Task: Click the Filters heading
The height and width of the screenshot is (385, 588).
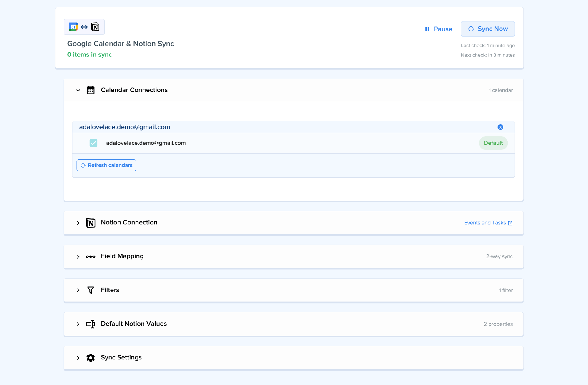Action: (x=110, y=290)
